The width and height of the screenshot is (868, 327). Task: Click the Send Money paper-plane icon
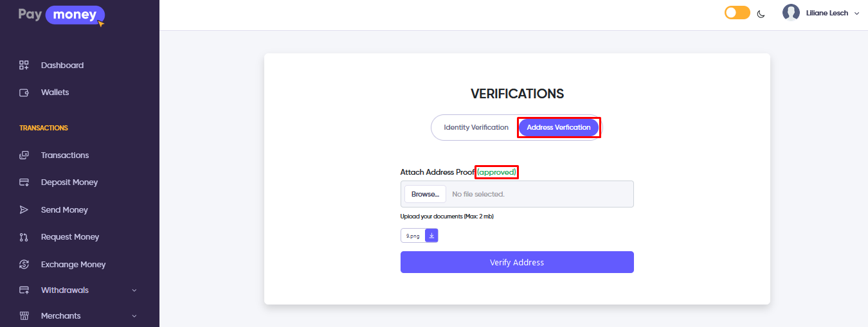pyautogui.click(x=24, y=210)
